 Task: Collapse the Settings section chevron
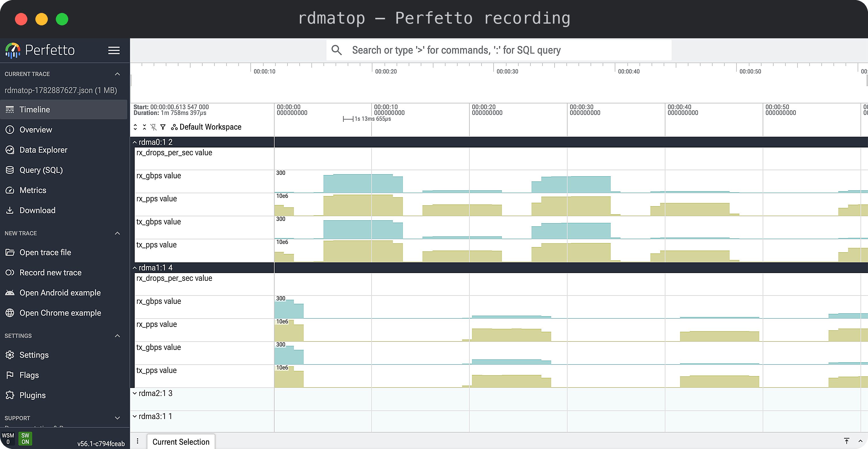pos(117,336)
